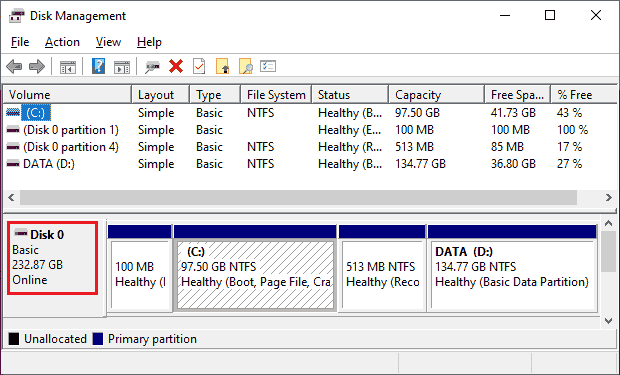The height and width of the screenshot is (375, 620).
Task: Open the File menu
Action: click(20, 42)
